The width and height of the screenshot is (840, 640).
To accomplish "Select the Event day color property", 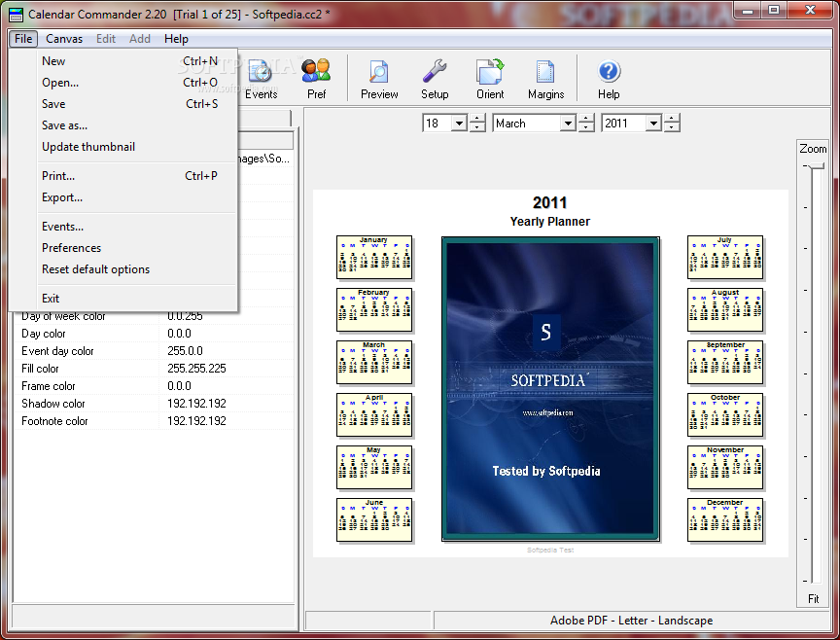I will (154, 351).
